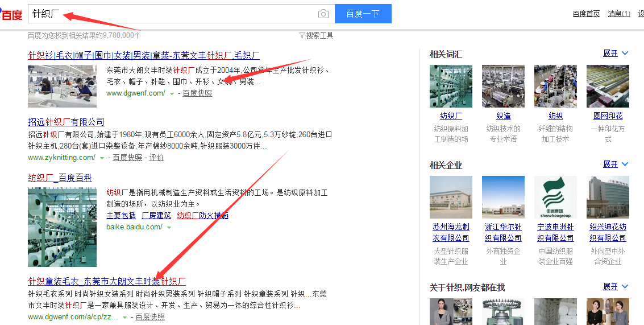Expand the 关于针织,网友都在找 section
Viewport: 644px width, 325px height.
(616, 287)
